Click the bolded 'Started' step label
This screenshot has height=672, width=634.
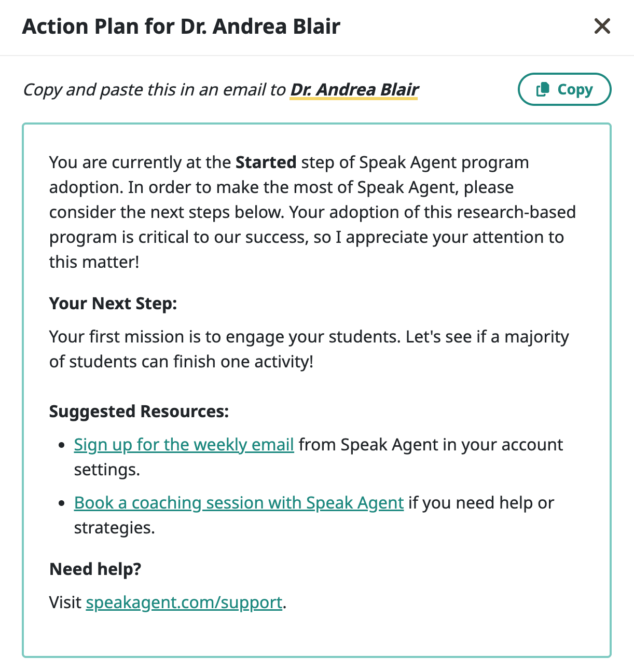[266, 162]
